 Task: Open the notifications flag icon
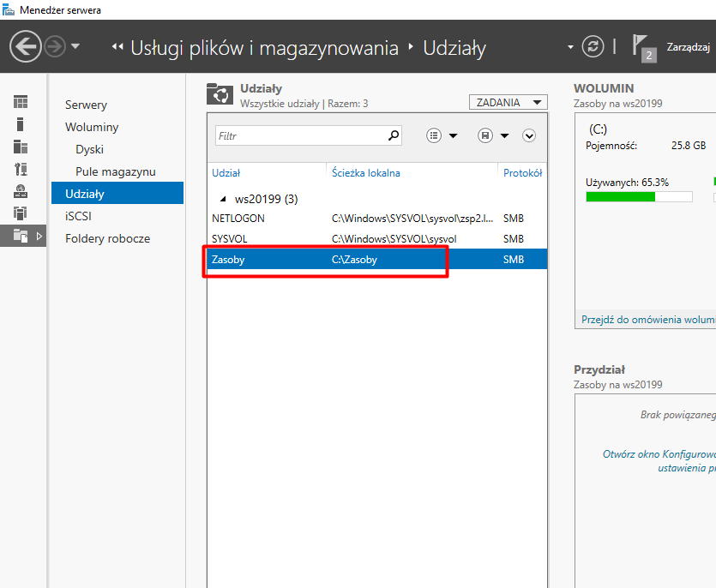click(x=642, y=46)
